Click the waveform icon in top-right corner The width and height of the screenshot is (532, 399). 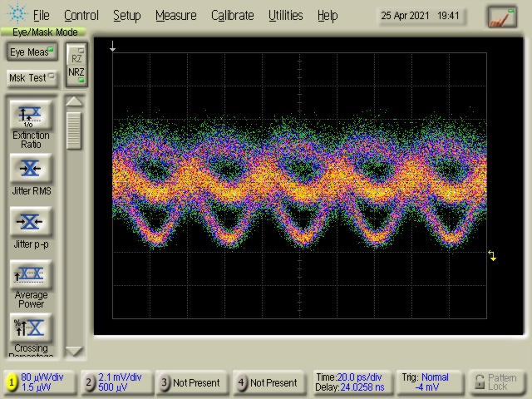coord(501,16)
